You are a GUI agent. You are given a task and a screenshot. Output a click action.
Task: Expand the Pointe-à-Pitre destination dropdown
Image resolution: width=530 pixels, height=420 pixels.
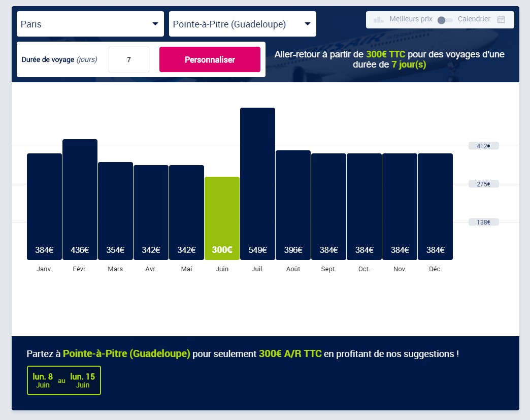pyautogui.click(x=243, y=24)
